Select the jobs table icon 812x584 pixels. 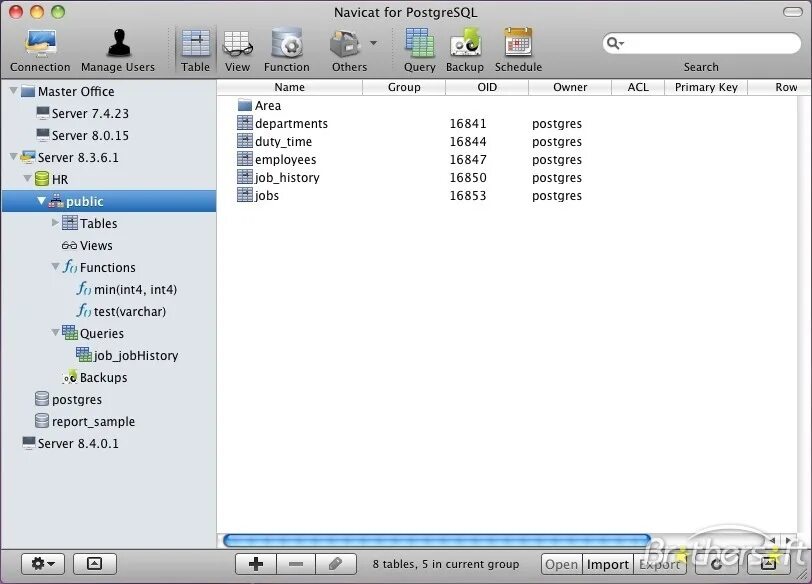[x=244, y=195]
